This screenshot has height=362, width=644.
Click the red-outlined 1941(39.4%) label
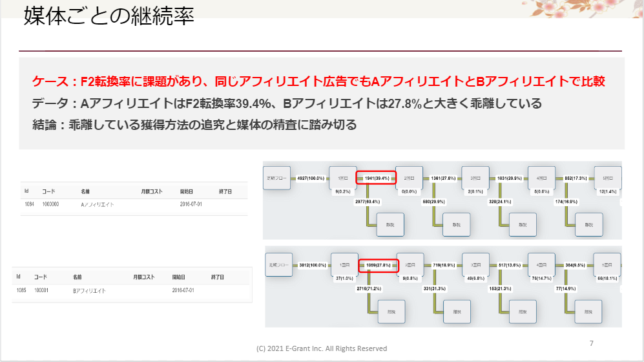(x=375, y=178)
